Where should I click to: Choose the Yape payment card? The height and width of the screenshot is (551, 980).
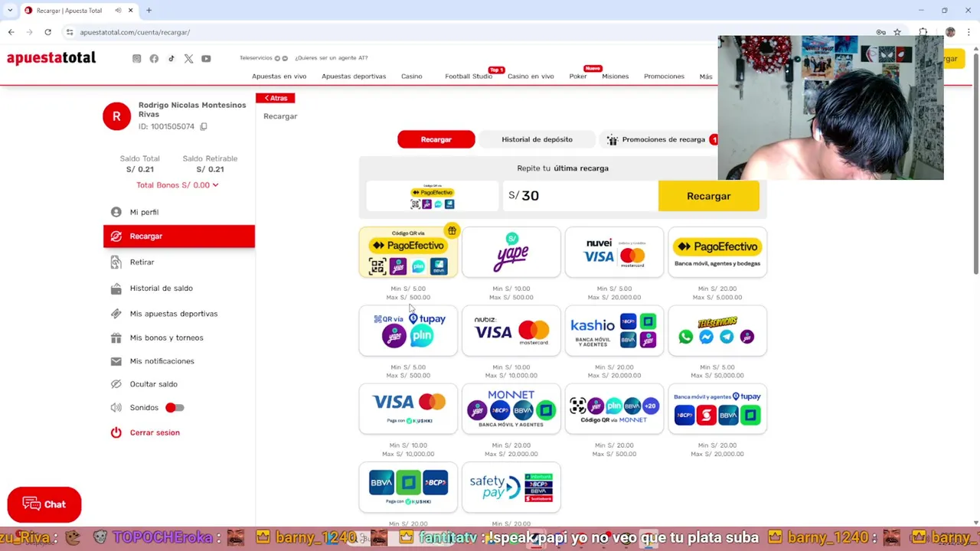511,252
